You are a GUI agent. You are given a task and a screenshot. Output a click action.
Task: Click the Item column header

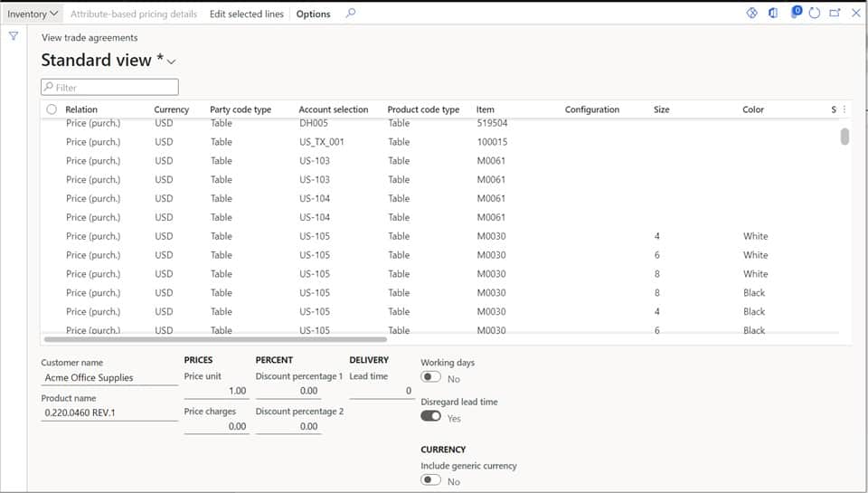coord(485,109)
